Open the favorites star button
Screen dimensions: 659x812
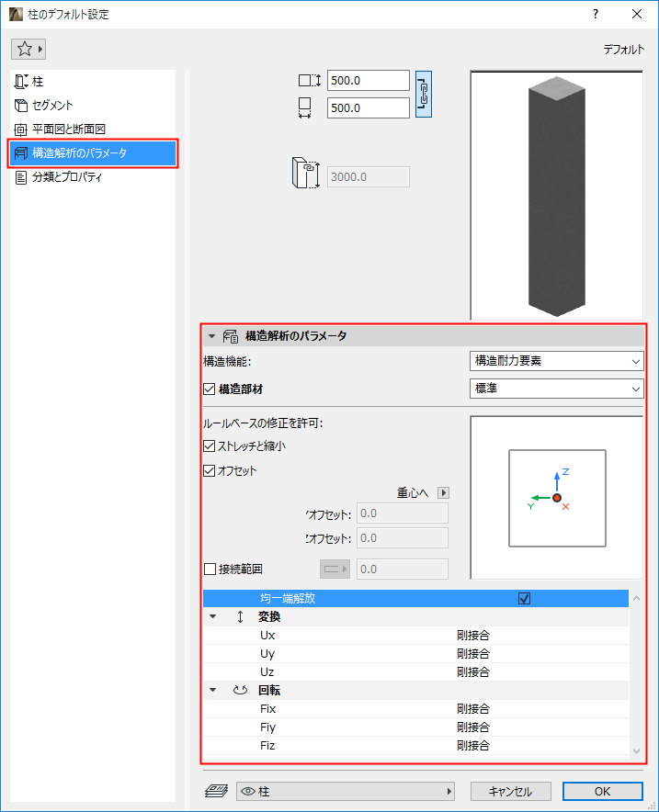click(x=28, y=50)
